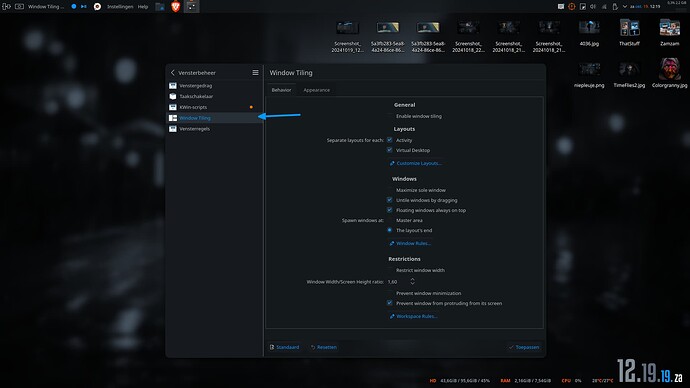This screenshot has width=690, height=388.
Task: Click the white round app icon in panel
Action: (x=97, y=7)
